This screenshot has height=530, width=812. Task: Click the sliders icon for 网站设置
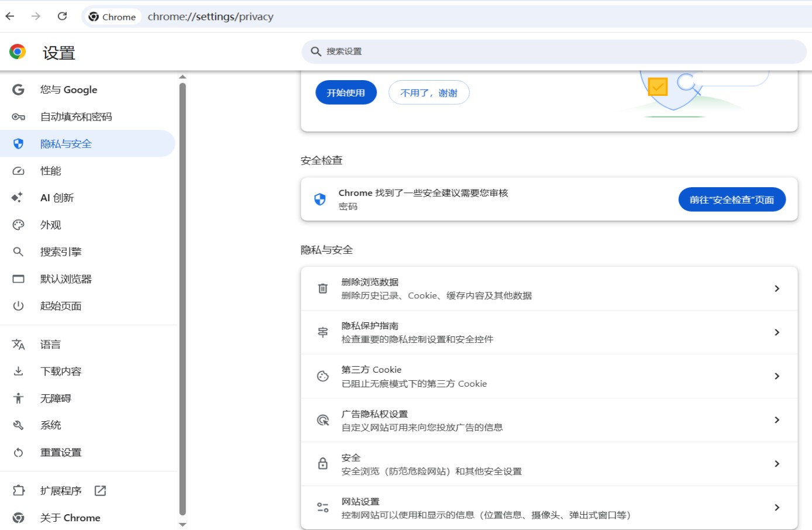tap(323, 508)
